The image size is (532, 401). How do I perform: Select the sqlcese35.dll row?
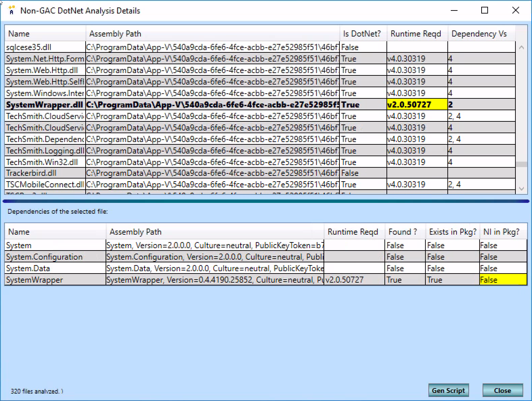click(x=260, y=47)
